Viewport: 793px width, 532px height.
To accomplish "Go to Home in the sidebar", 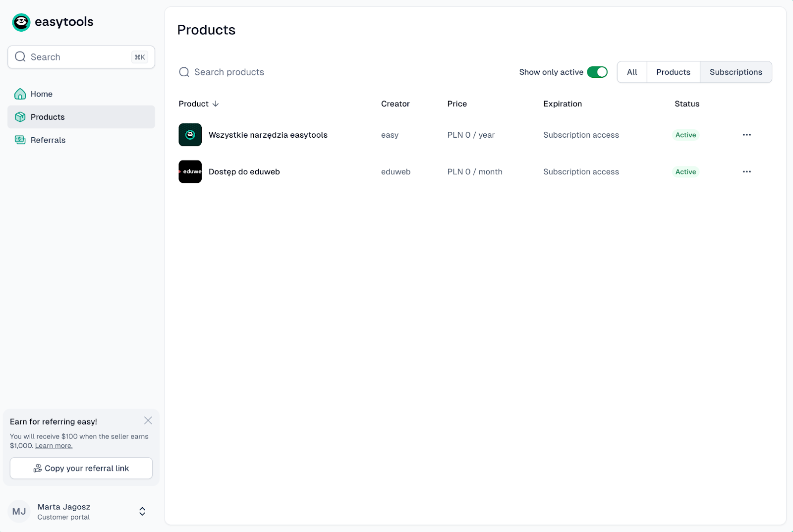I will (x=81, y=94).
